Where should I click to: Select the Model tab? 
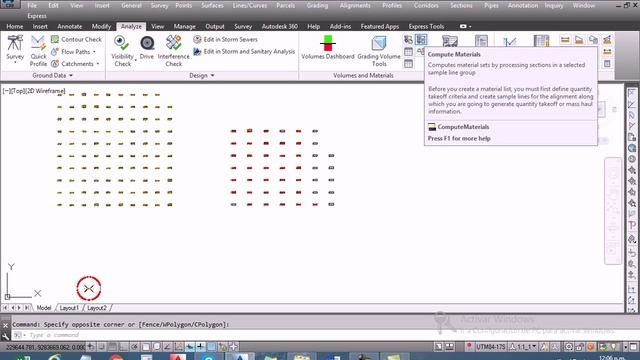tap(44, 308)
